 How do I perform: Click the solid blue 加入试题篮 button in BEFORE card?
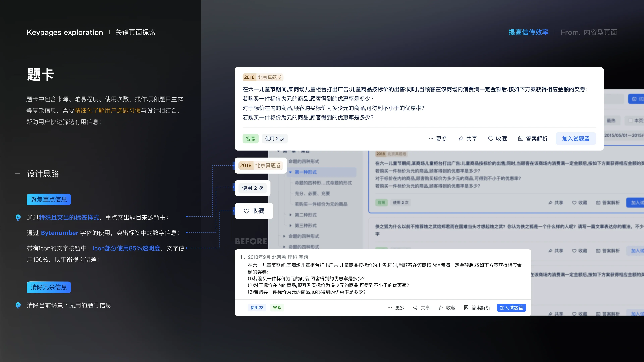click(x=511, y=308)
